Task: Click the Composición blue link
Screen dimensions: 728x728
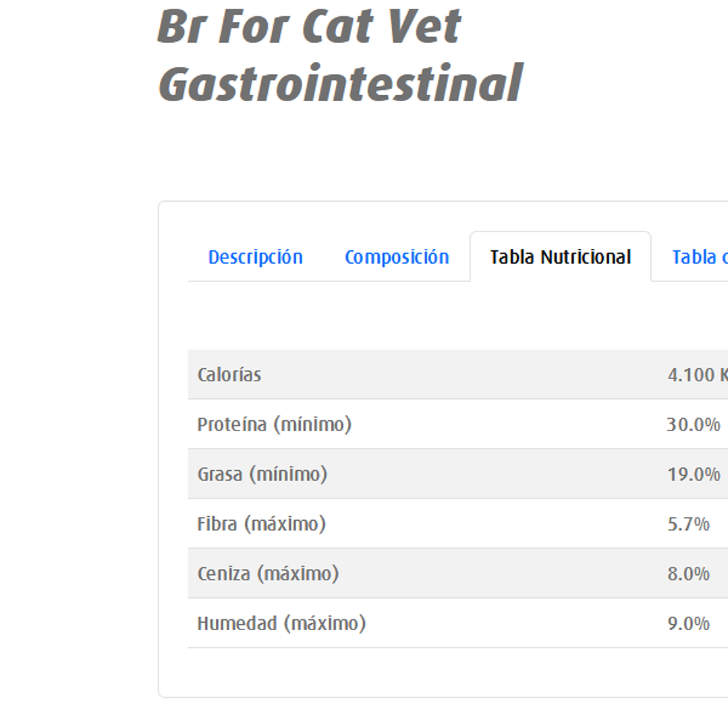Action: coord(397,257)
